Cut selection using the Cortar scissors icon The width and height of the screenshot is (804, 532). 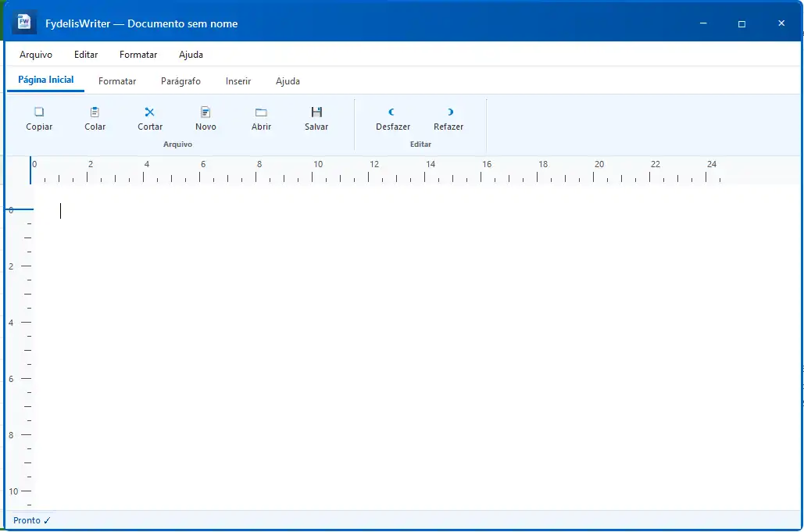[x=150, y=112]
